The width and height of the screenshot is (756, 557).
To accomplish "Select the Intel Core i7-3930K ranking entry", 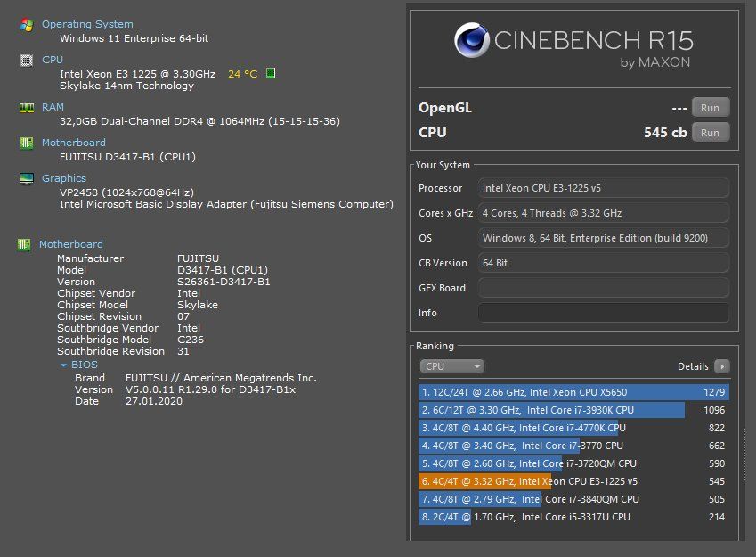I will click(573, 410).
